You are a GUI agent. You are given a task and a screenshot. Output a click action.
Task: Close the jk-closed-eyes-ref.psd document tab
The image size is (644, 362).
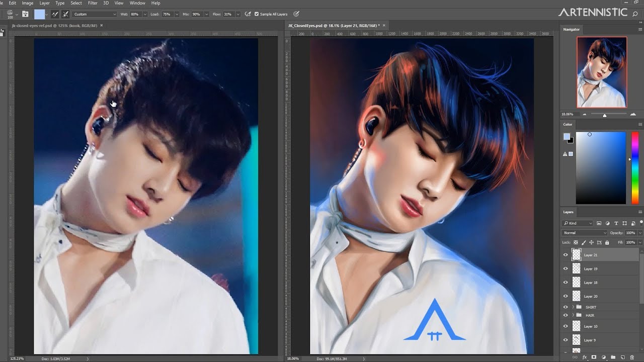tap(101, 25)
